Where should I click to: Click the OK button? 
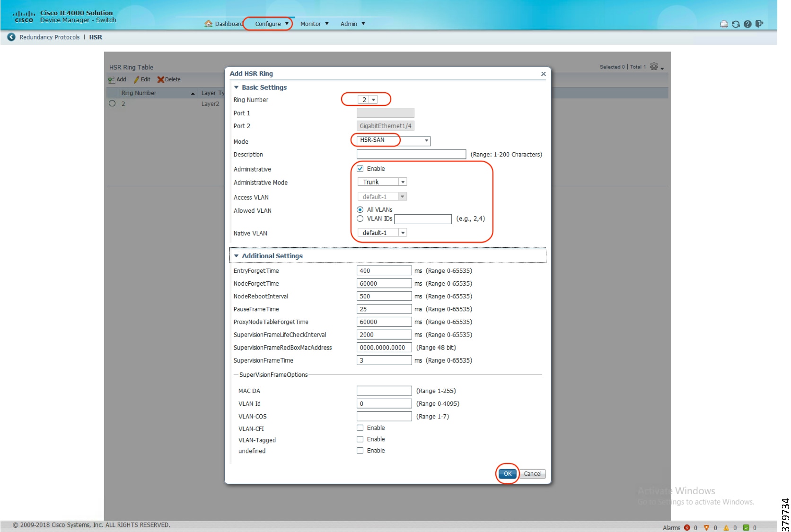pos(507,473)
